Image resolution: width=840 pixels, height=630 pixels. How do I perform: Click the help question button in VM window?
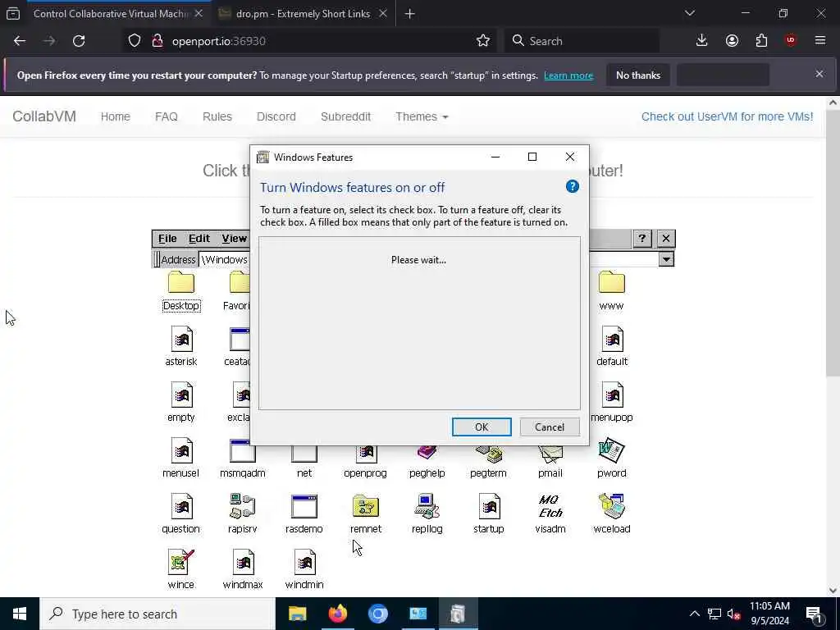click(641, 239)
